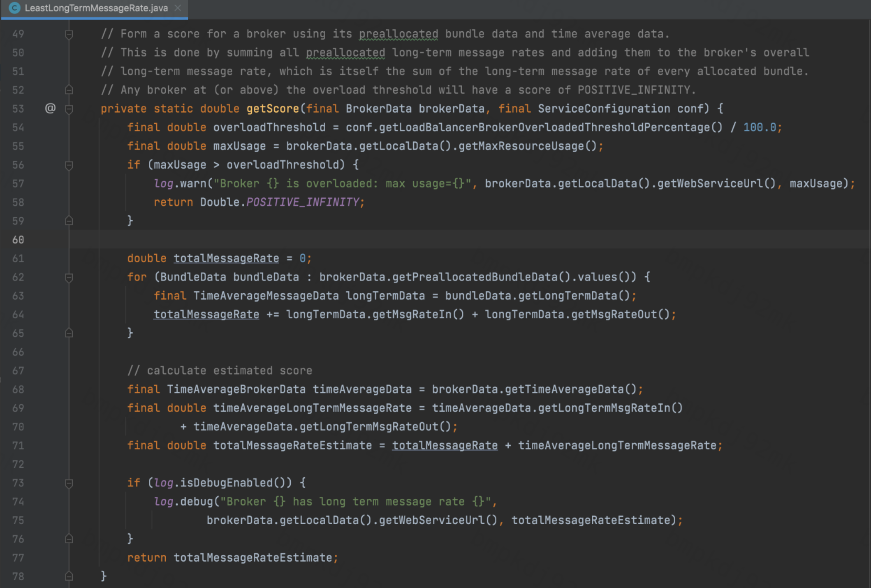The image size is (871, 588).
Task: Click the fold end marker at line 65
Action: point(69,333)
